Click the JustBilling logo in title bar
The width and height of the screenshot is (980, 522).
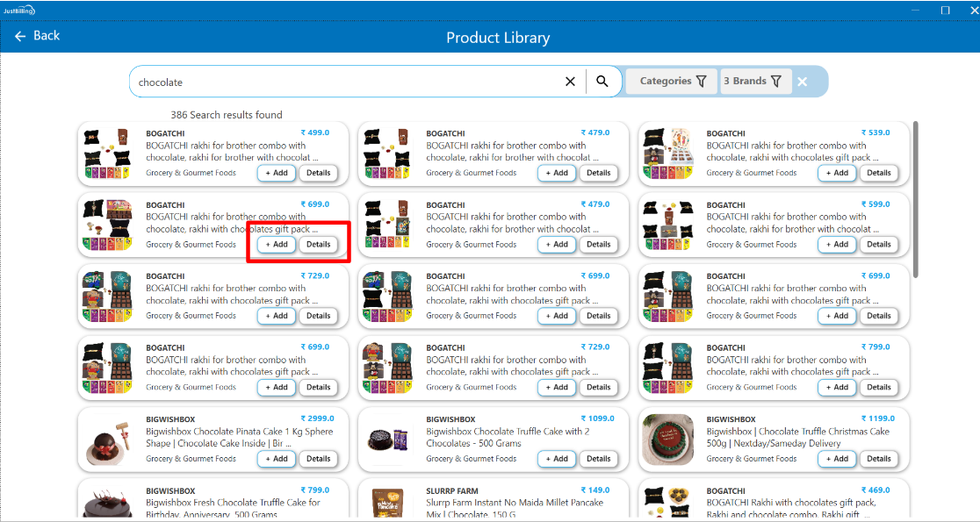(x=19, y=10)
